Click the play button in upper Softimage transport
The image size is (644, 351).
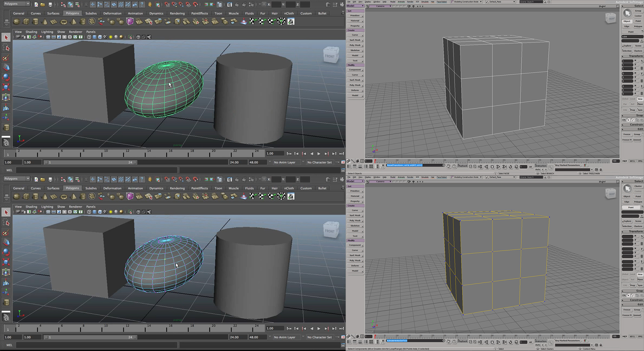click(x=498, y=167)
